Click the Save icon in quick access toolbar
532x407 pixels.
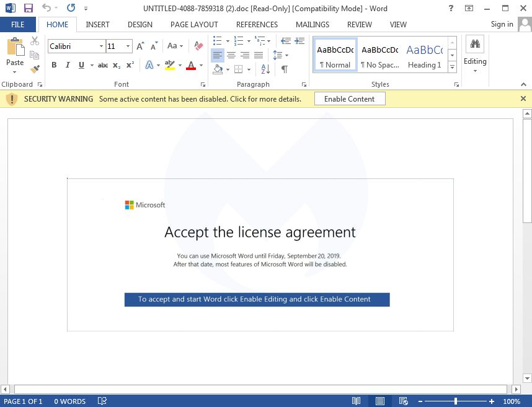(x=28, y=8)
